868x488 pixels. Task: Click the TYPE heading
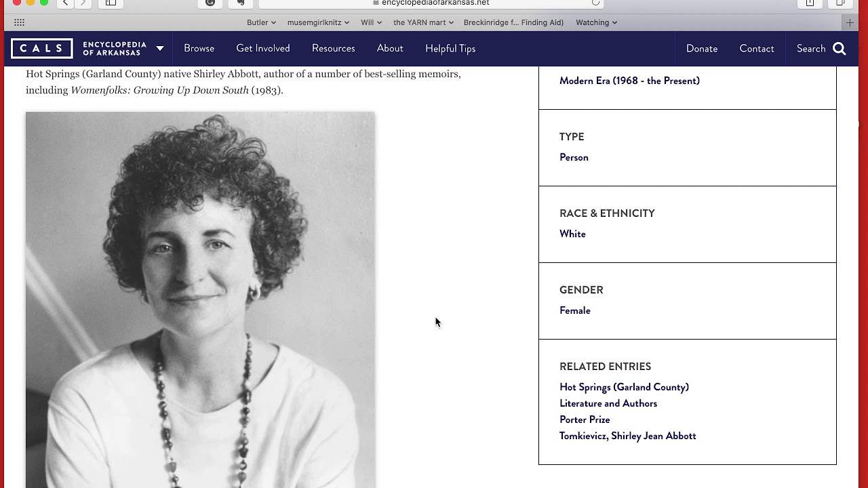click(572, 137)
